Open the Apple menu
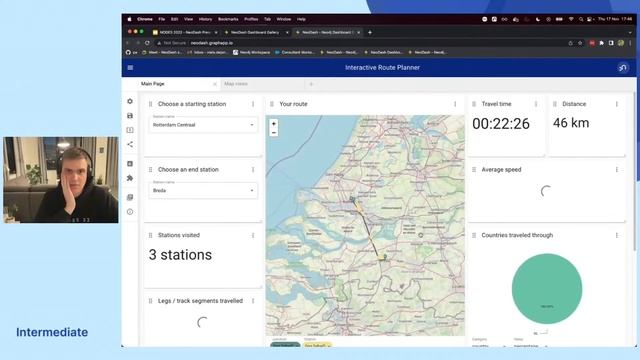640x360 pixels. [129, 19]
